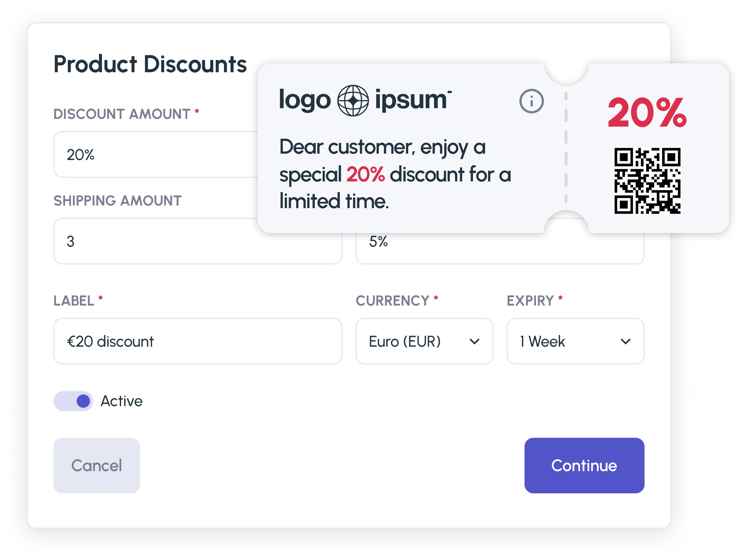The image size is (739, 560).
Task: Click the chevron arrow in Currency field
Action: pyautogui.click(x=475, y=341)
